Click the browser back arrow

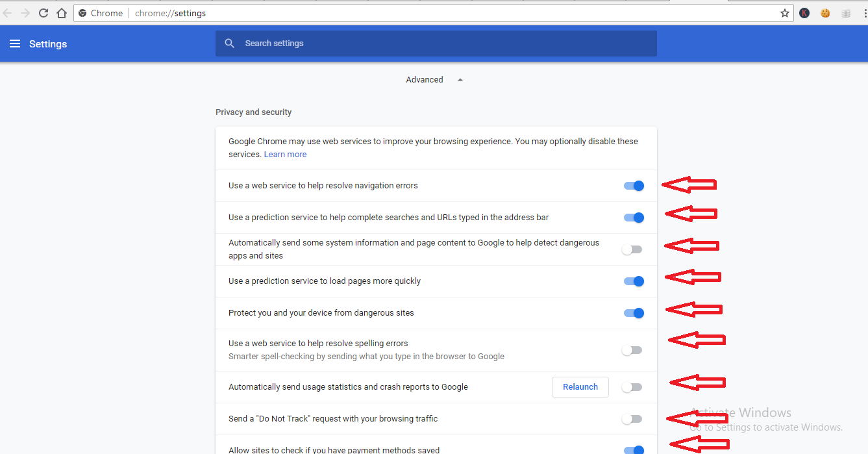coord(7,13)
